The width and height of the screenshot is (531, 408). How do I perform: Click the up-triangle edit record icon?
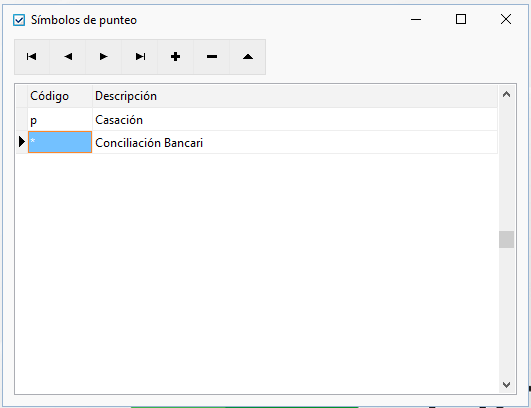pos(248,57)
